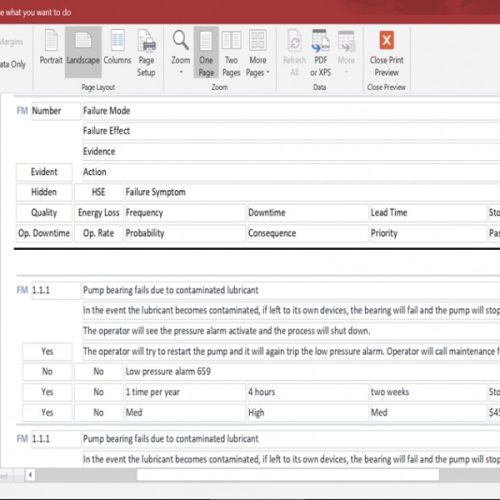Show Two Pages view
The width and height of the screenshot is (500, 500).
coord(231,53)
